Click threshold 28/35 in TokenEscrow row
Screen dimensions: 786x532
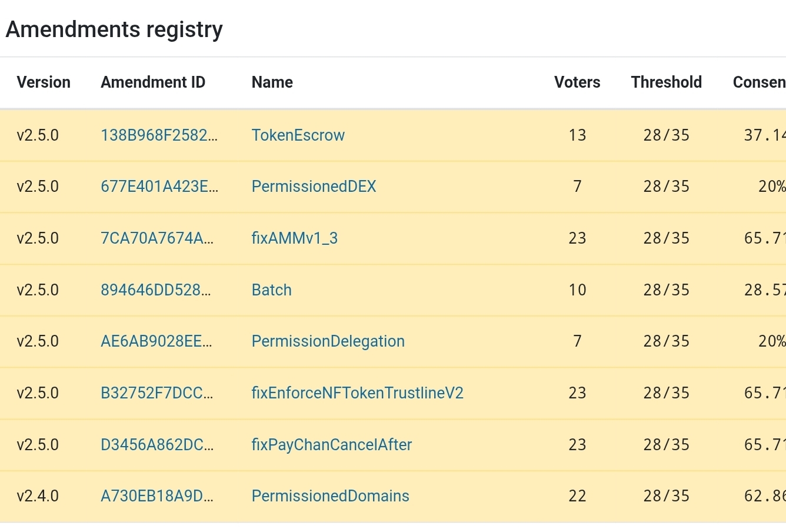(667, 135)
